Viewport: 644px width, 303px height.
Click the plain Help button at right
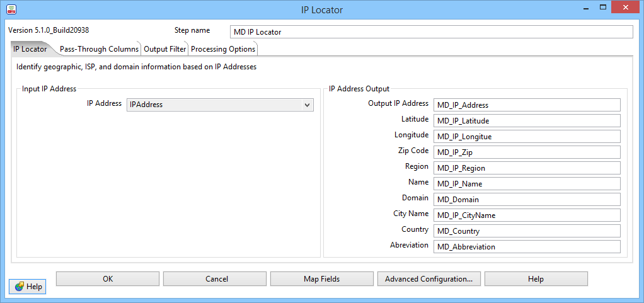point(536,279)
